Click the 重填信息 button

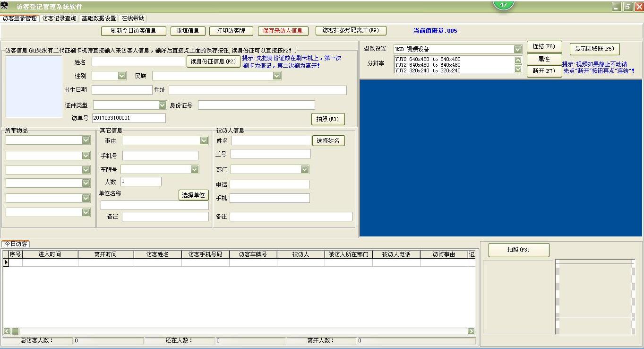pyautogui.click(x=188, y=30)
